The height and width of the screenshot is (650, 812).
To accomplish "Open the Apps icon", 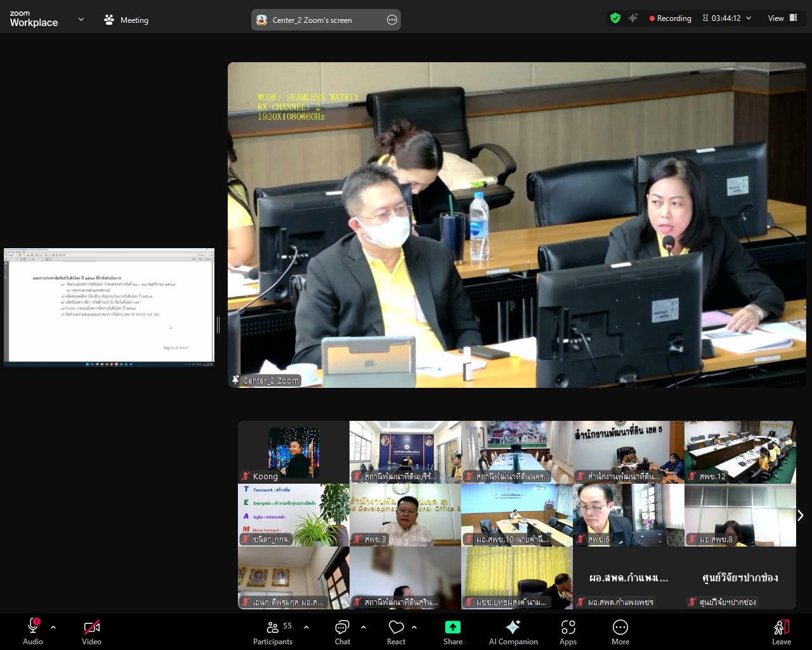I will click(568, 627).
